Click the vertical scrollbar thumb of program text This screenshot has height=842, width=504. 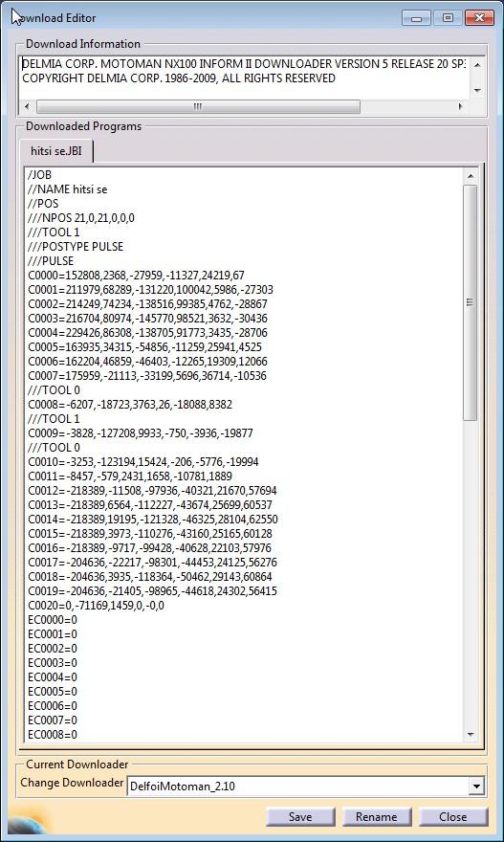(471, 302)
